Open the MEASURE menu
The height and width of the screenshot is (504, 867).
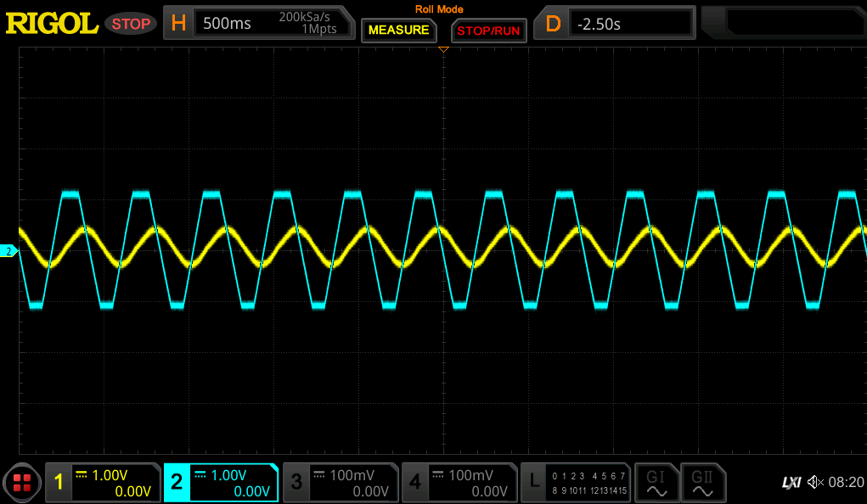(x=398, y=31)
